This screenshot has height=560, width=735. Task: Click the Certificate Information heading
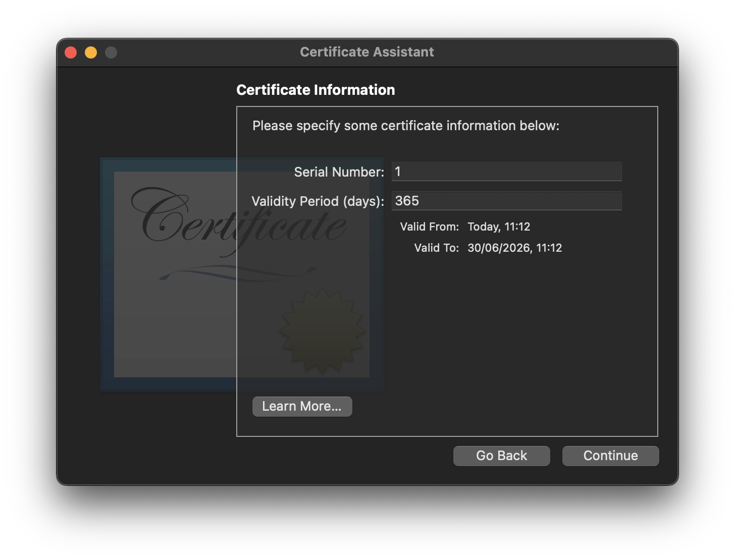coord(316,90)
